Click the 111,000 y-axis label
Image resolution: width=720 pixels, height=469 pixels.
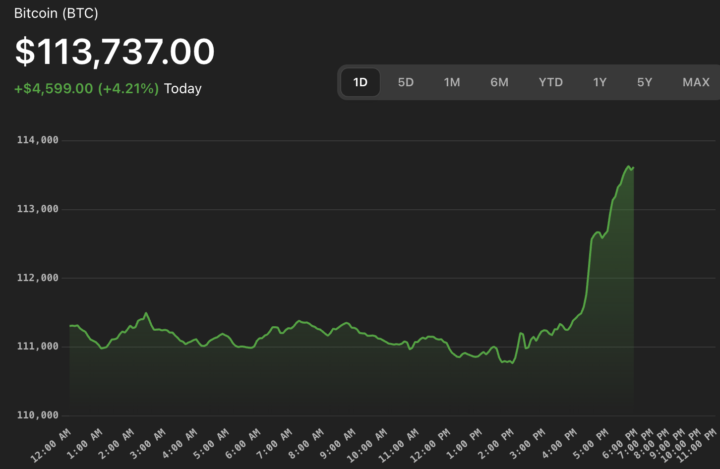pyautogui.click(x=38, y=346)
